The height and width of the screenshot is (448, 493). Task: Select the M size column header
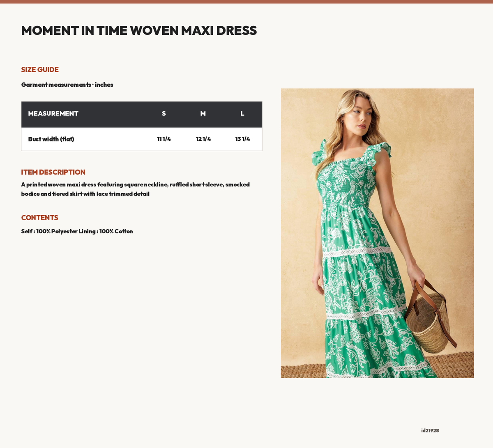(x=203, y=114)
